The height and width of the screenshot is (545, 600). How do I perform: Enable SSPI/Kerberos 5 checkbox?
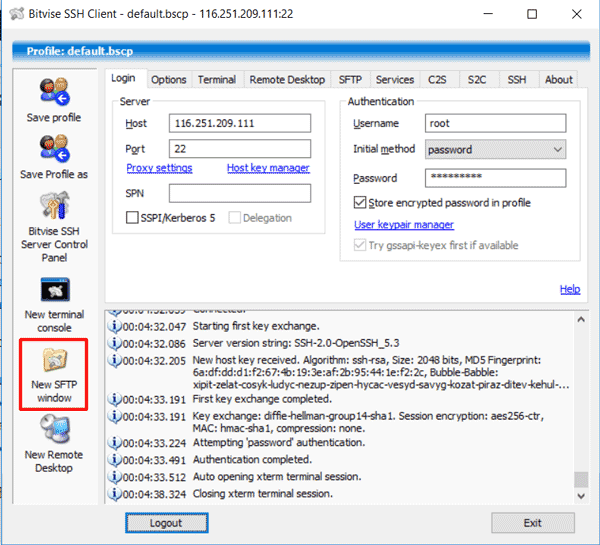132,218
